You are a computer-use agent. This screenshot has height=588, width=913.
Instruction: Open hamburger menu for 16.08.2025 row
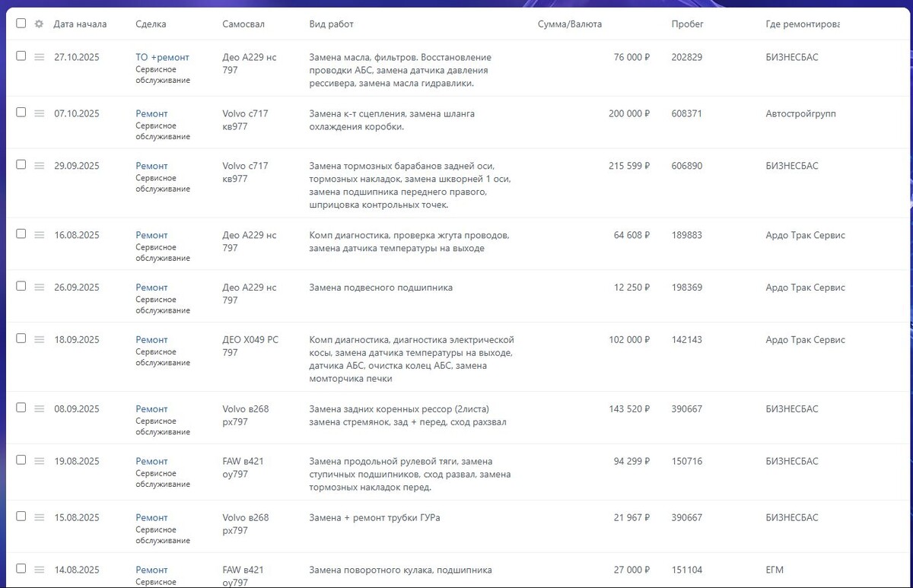click(40, 235)
